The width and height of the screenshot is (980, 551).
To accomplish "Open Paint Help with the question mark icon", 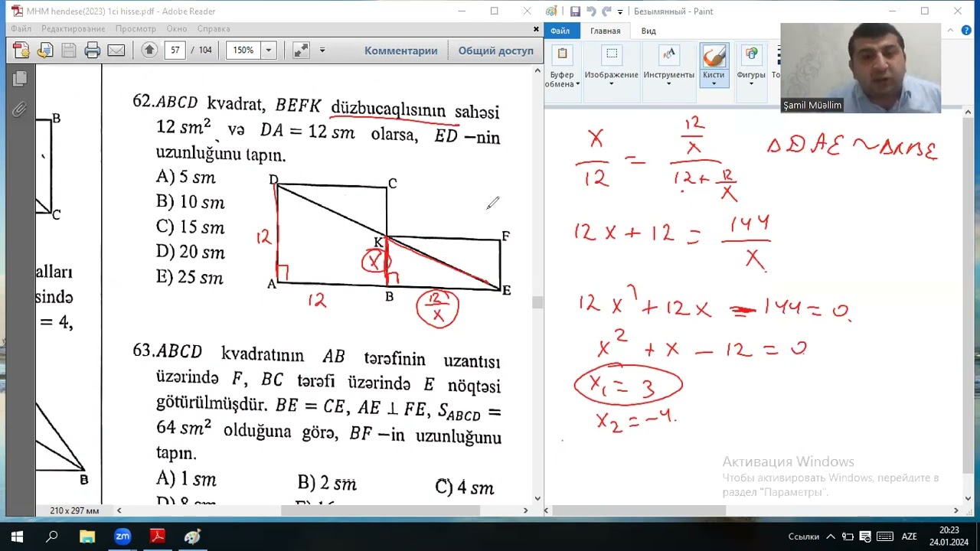I will [966, 31].
